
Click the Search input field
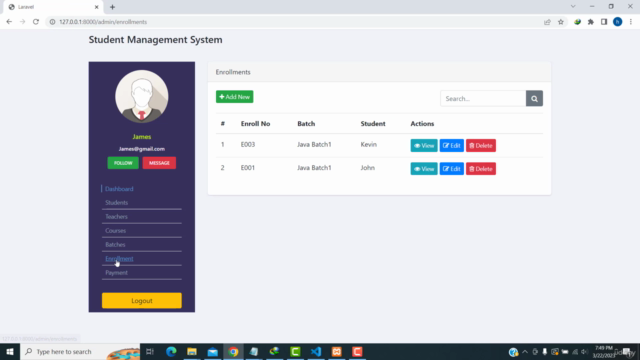483,98
